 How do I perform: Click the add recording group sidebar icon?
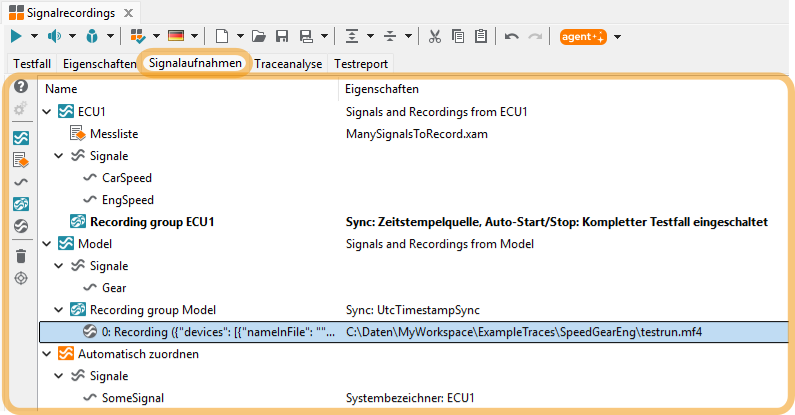[x=21, y=204]
